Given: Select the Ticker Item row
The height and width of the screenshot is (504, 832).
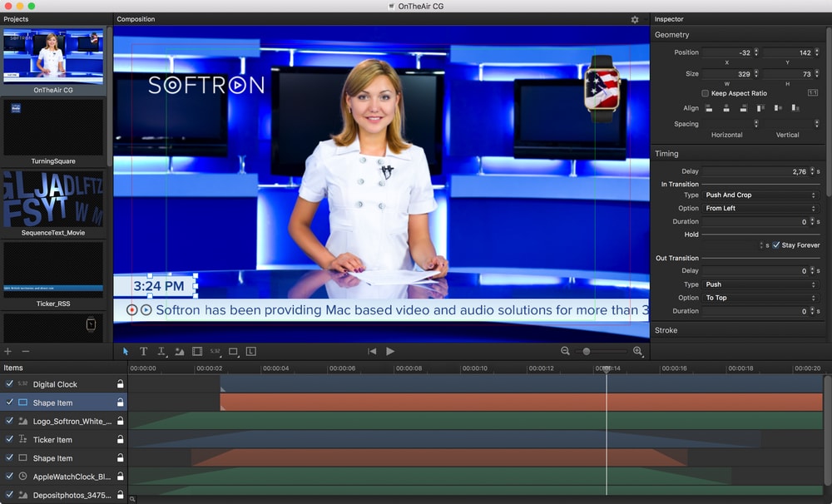Looking at the screenshot, I should tap(64, 439).
